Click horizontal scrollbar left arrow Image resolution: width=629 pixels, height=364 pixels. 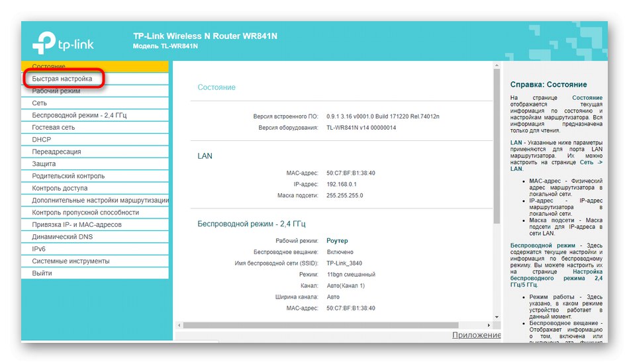(x=179, y=325)
